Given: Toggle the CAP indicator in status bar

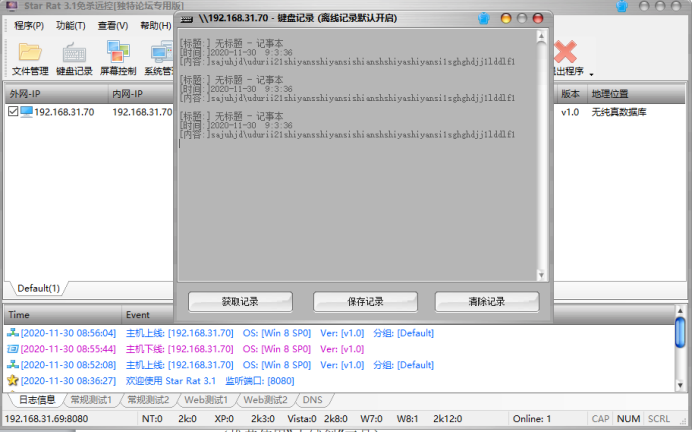Looking at the screenshot, I should tap(600, 418).
